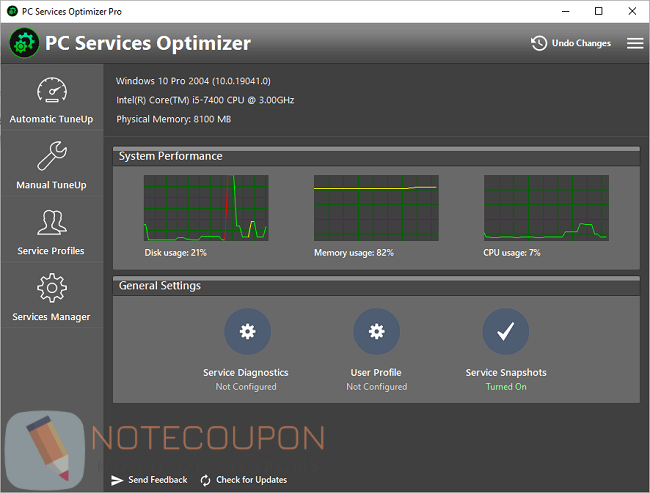650x493 pixels.
Task: Click the Disk usage graph
Action: [206, 208]
